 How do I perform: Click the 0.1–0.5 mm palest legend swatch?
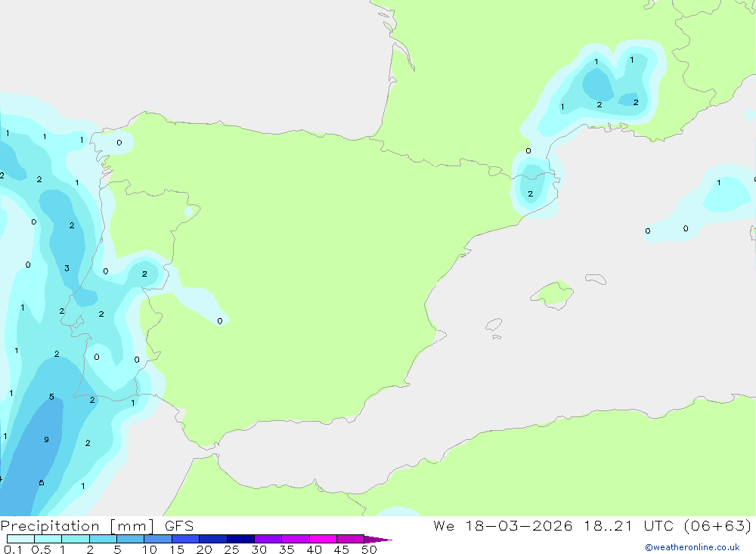tap(20, 539)
